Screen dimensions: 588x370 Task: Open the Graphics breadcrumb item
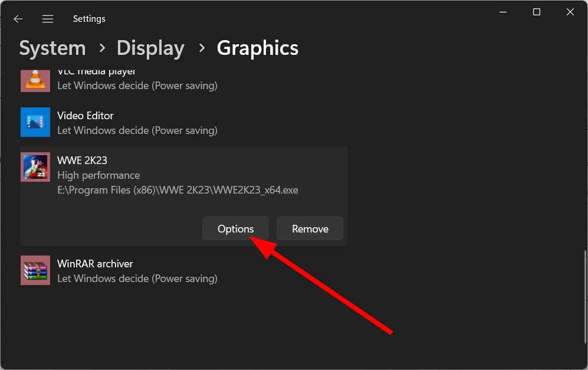(257, 48)
